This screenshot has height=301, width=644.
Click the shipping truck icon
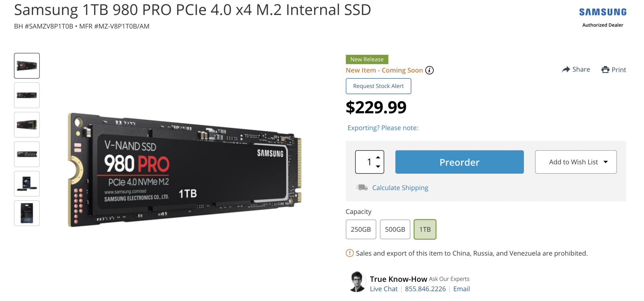click(x=362, y=187)
